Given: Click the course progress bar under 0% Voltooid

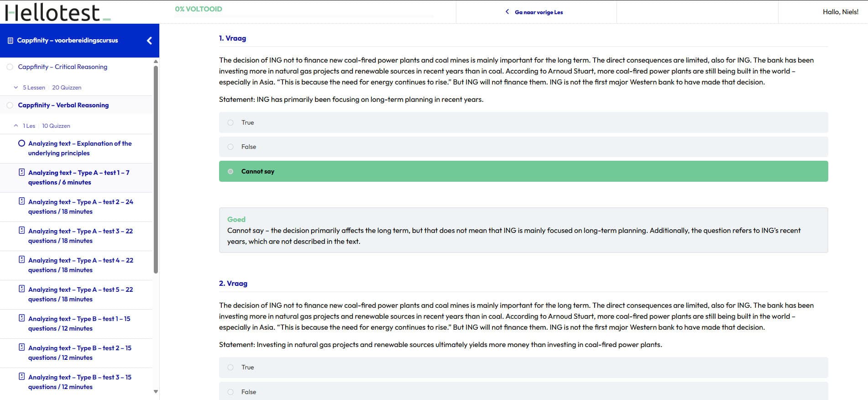Looking at the screenshot, I should click(x=304, y=16).
